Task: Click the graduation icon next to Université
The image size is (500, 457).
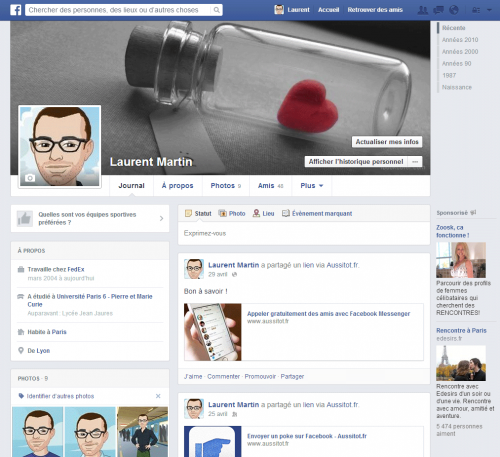Action: [x=21, y=296]
